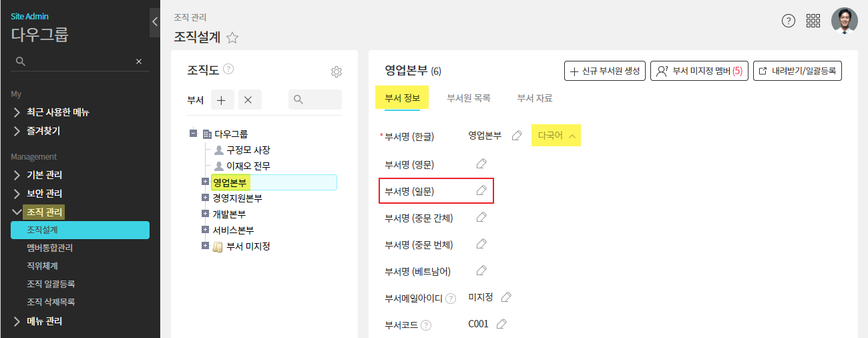
Task: Expand the 경영지원본부 tree node
Action: [x=205, y=198]
